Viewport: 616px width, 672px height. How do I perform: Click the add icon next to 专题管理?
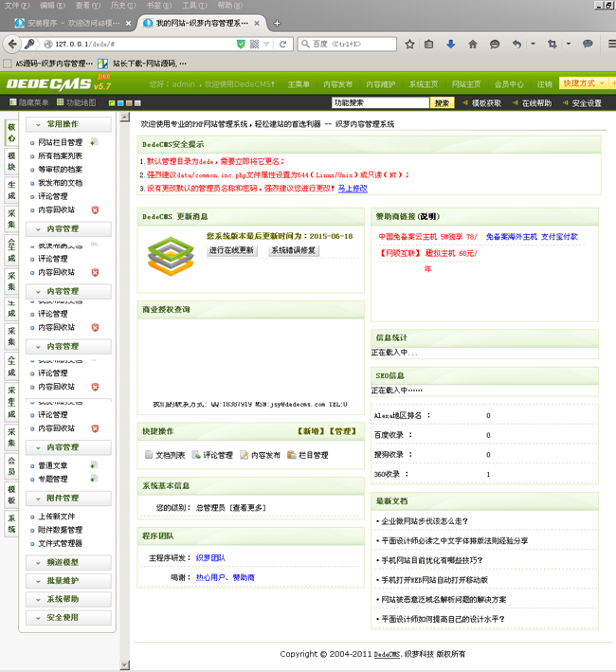pyautogui.click(x=93, y=480)
